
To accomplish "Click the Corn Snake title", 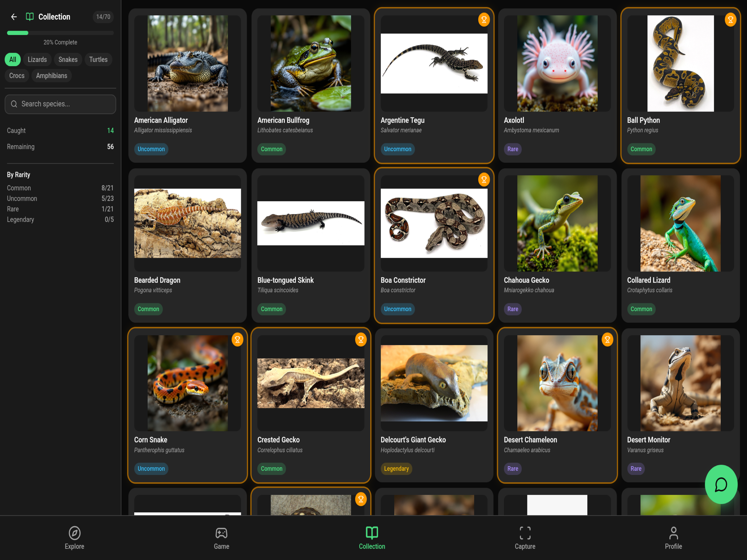I will [151, 440].
